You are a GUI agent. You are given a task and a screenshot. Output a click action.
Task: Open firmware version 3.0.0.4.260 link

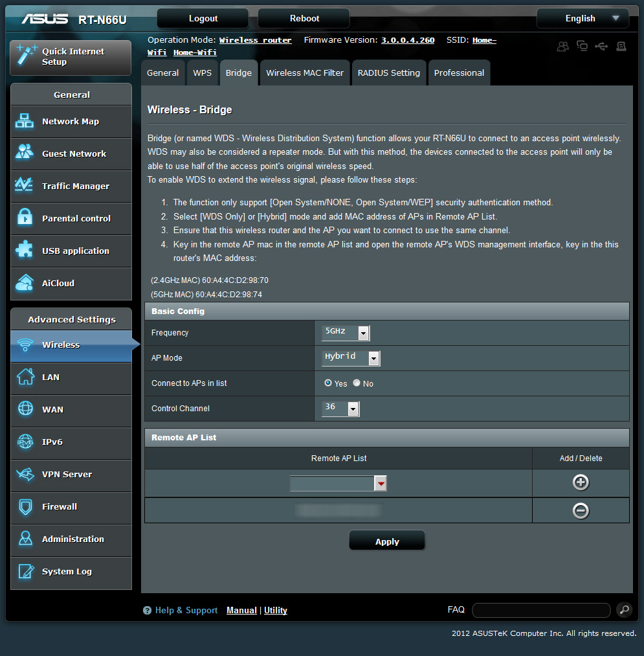point(408,40)
